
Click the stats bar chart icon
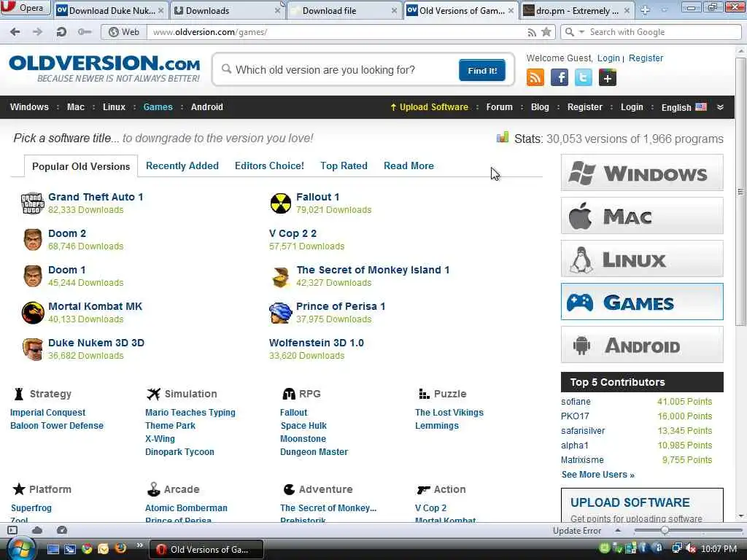click(x=503, y=138)
